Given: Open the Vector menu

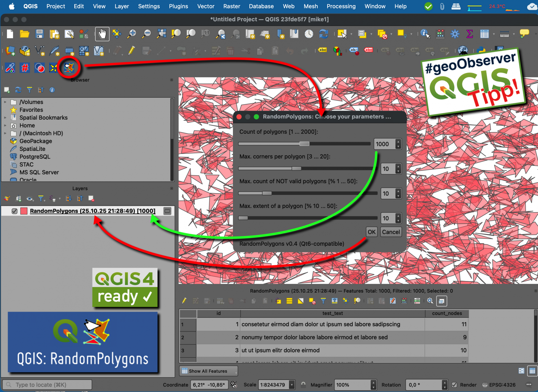Looking at the screenshot, I should pos(206,6).
